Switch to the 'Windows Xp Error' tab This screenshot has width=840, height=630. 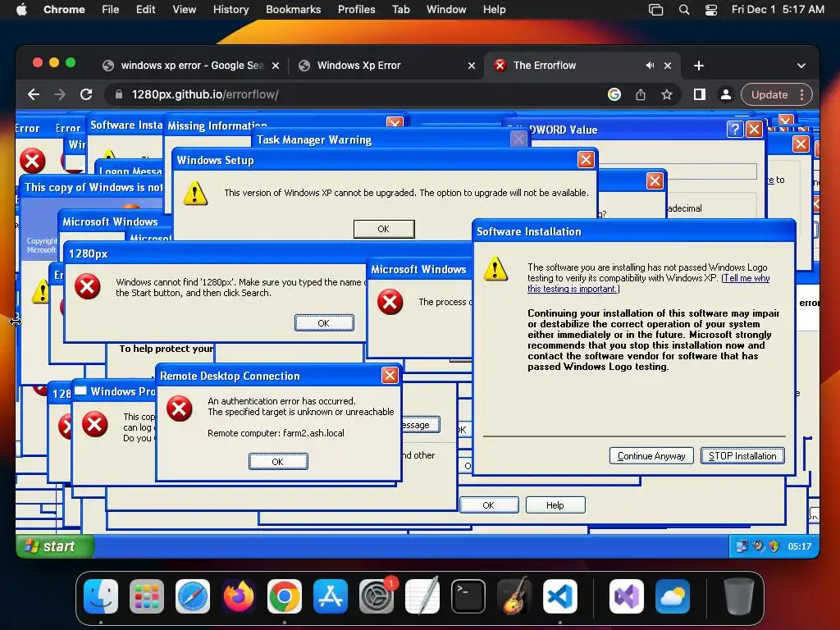(387, 66)
